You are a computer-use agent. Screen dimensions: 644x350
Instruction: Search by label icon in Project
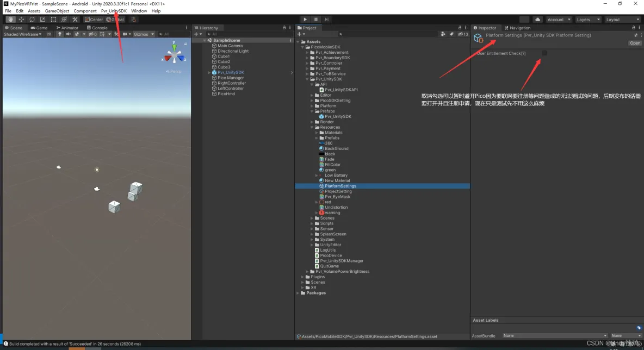[x=451, y=34]
